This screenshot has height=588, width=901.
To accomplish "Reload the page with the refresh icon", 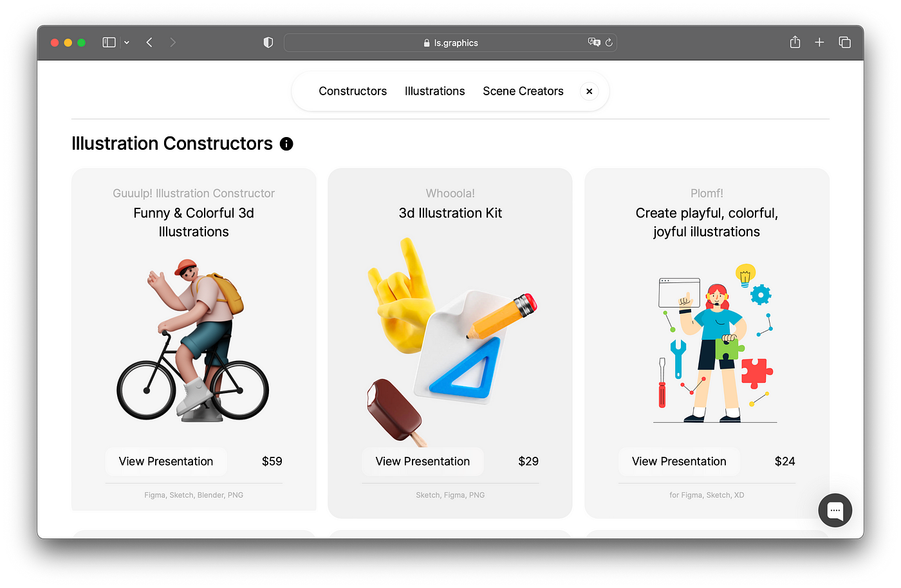I will pos(609,42).
